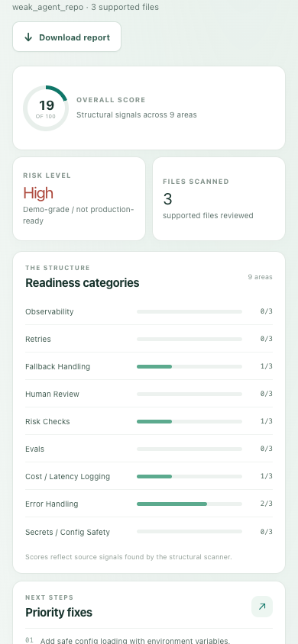Click the Secrets / Config Safety progress bar
Viewport: 298px width, 644px height.
click(189, 532)
